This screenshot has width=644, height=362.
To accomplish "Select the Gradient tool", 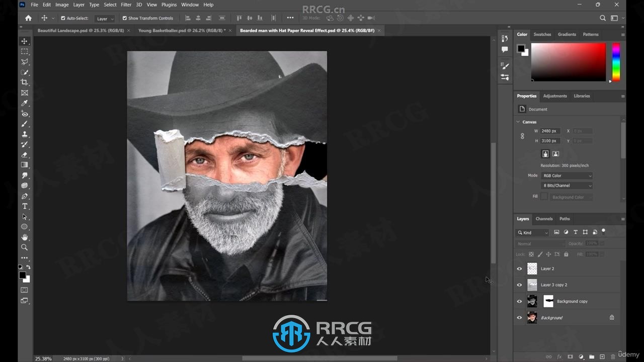I will point(24,165).
